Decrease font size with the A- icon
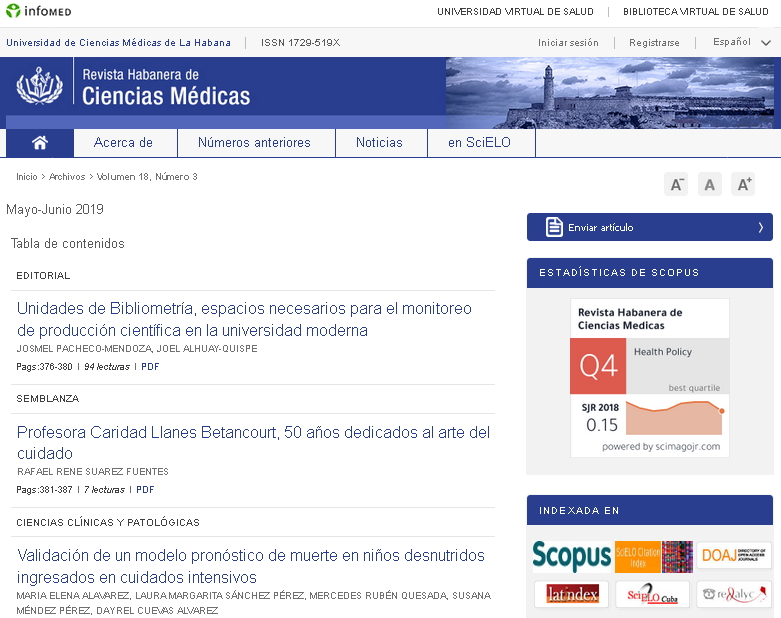781x618 pixels. pyautogui.click(x=676, y=185)
